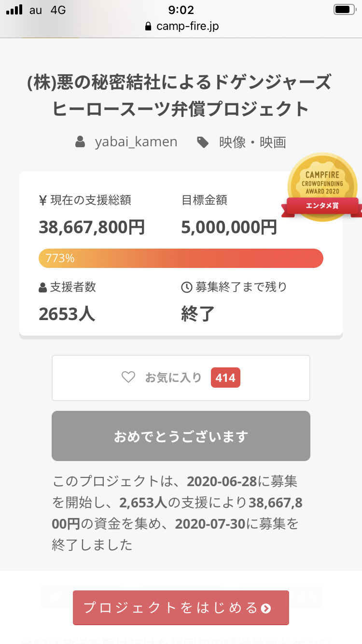Tap the camp-fire.jp address bar

click(181, 26)
